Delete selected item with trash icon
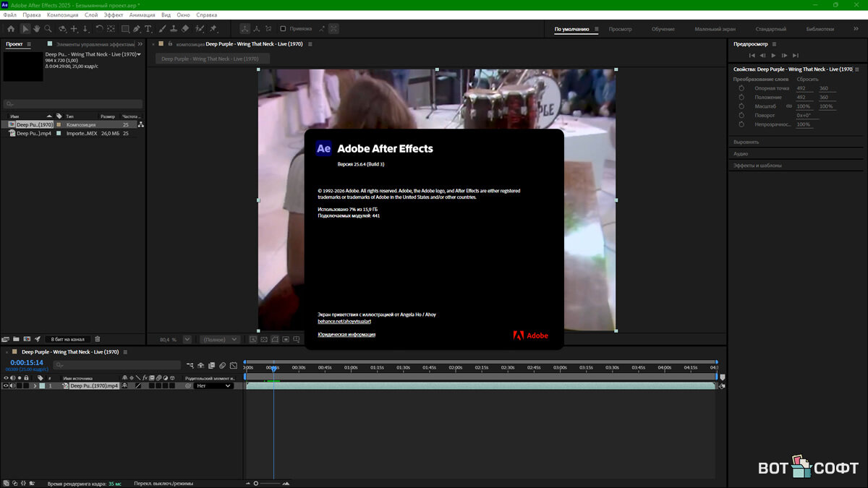Image resolution: width=868 pixels, height=488 pixels. [x=98, y=339]
